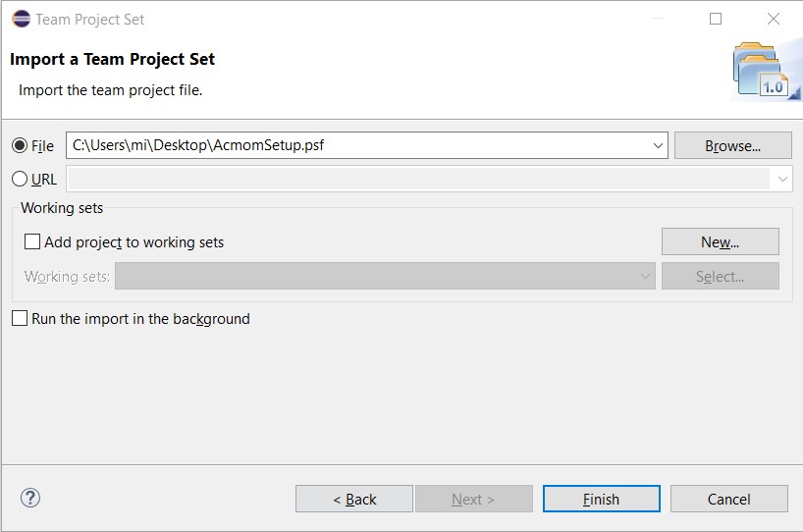Select the URL radio button
This screenshot has height=532, width=803.
(20, 179)
